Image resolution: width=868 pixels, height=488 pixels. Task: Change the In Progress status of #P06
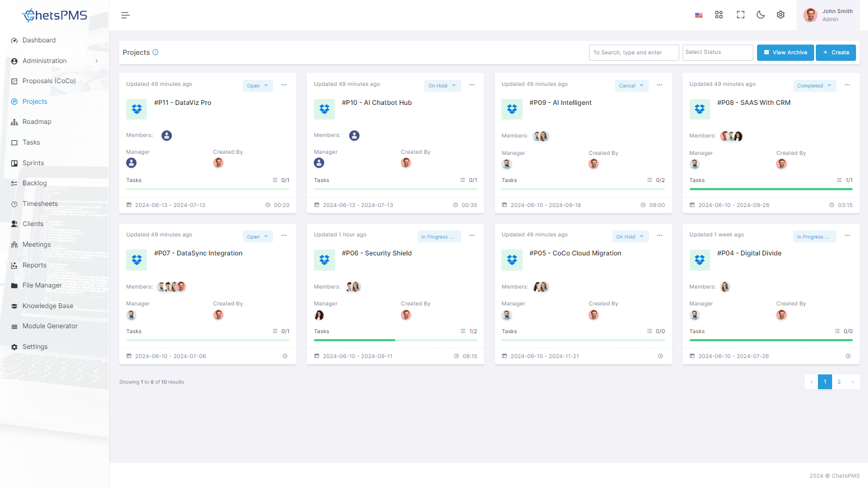coord(439,236)
